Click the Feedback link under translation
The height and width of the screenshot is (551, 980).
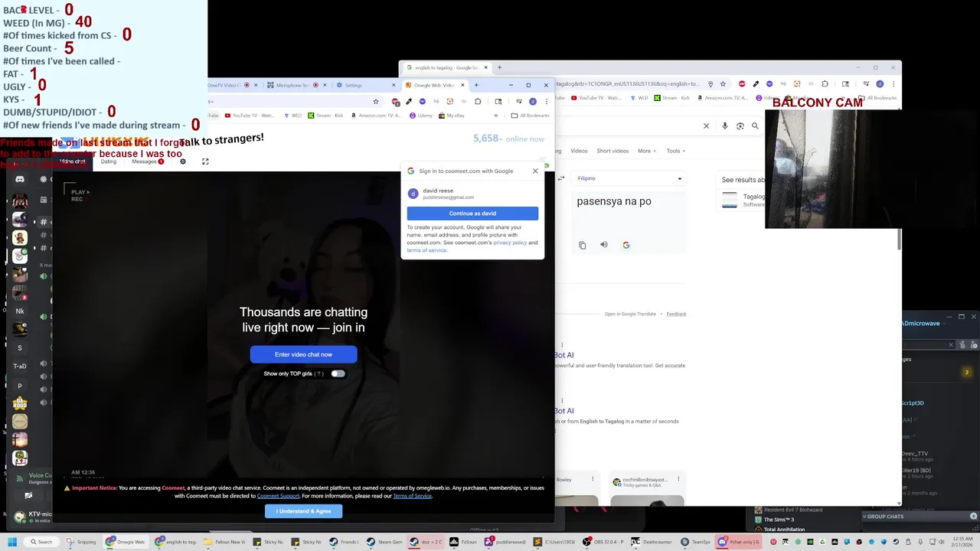click(x=676, y=314)
